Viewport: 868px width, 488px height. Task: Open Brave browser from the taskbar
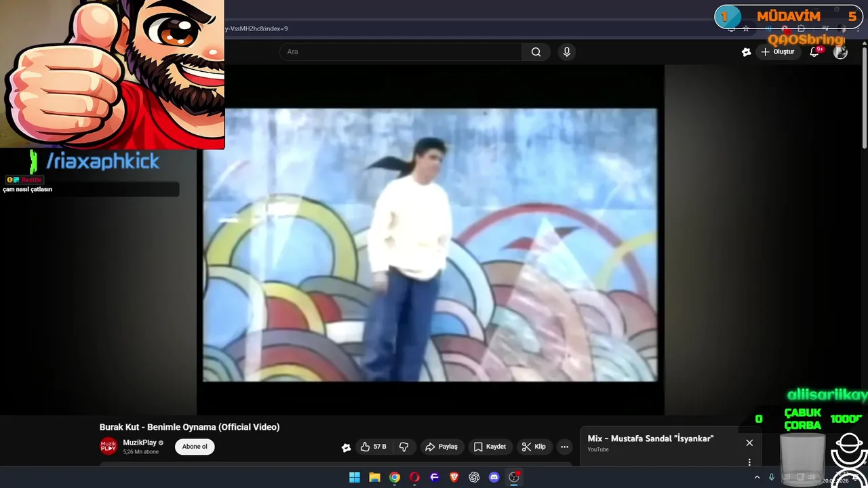click(454, 477)
